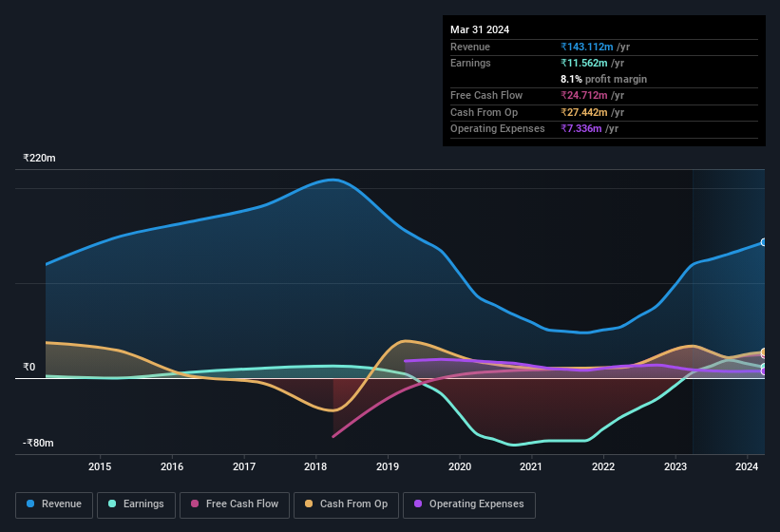Viewport: 780px width, 532px height.
Task: Click the ₹0 y-axis label
Action: pyautogui.click(x=29, y=367)
